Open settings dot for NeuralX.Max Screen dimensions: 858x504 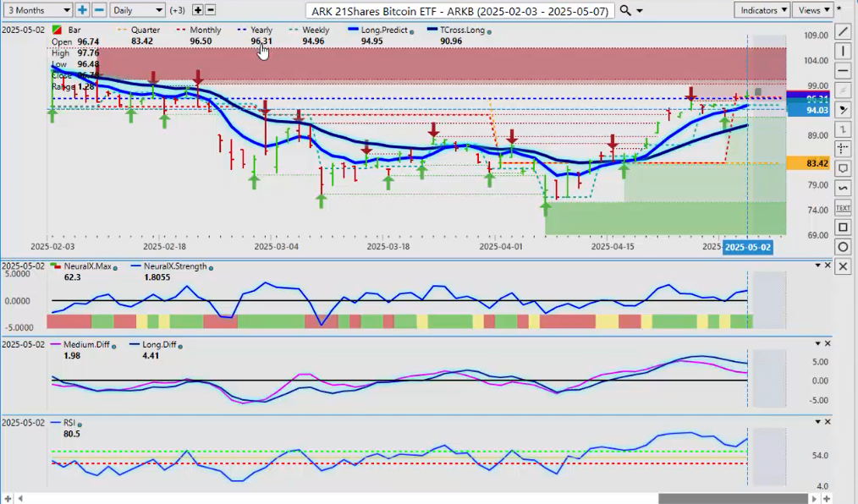tap(115, 268)
